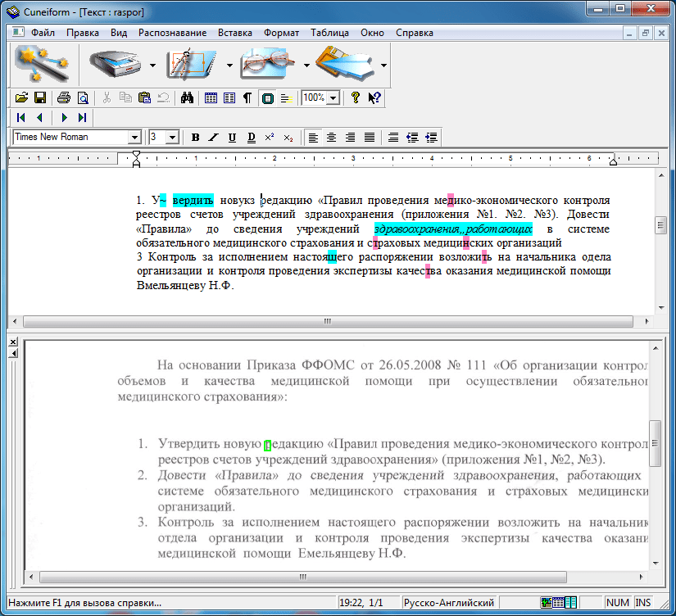Click the binoculars find icon
Screen dimensions: 676x616
[187, 98]
